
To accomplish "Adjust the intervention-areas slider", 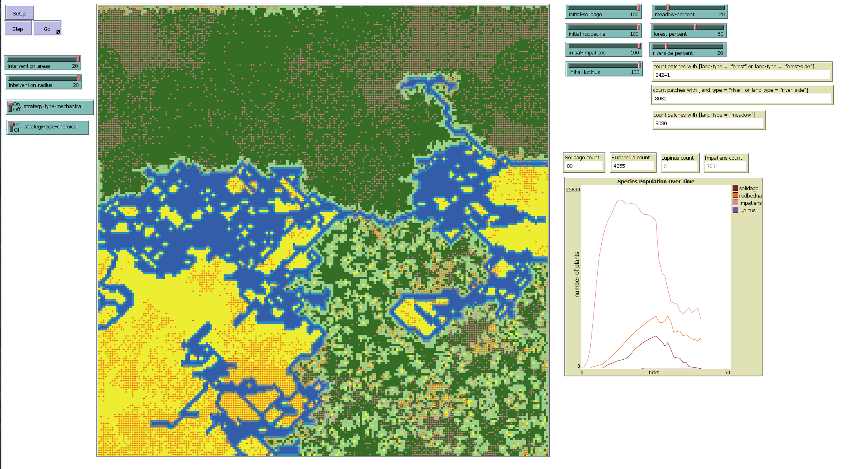I will (x=43, y=60).
